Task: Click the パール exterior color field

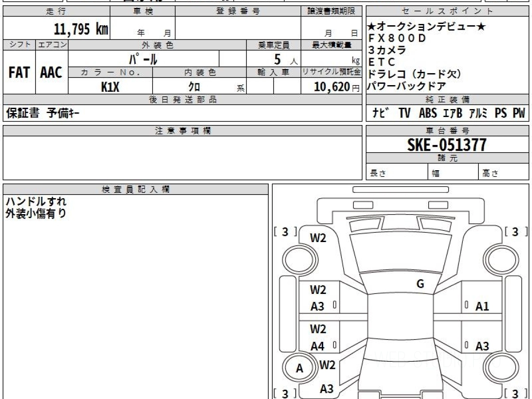Action: click(143, 59)
